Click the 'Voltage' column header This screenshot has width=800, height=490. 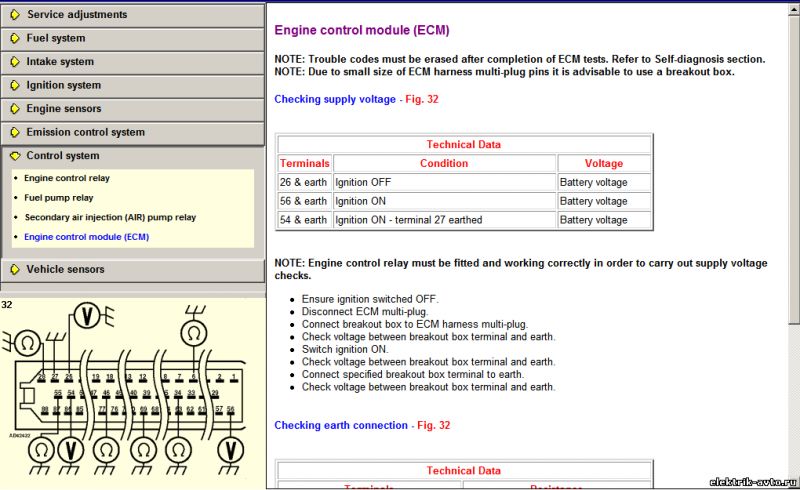[604, 163]
